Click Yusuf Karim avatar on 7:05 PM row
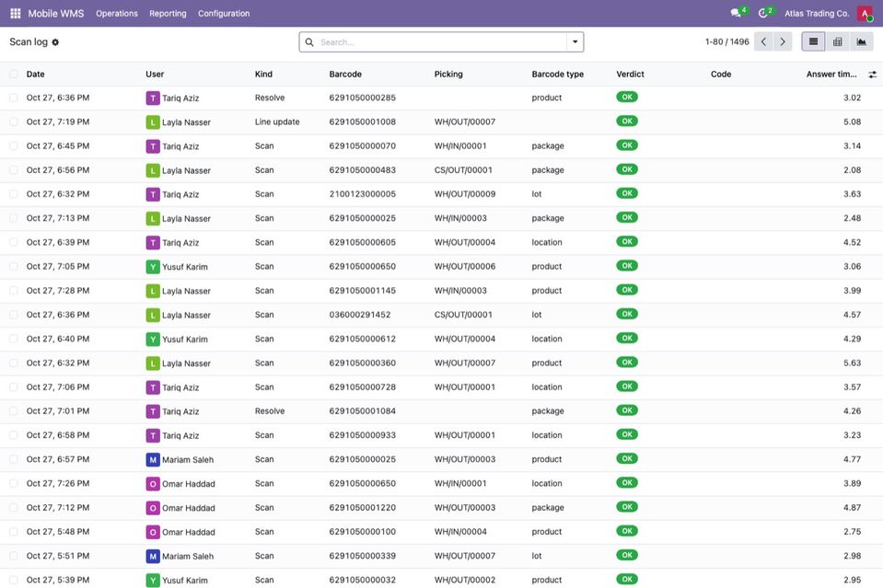Screen dimensions: 883x588 coord(153,267)
